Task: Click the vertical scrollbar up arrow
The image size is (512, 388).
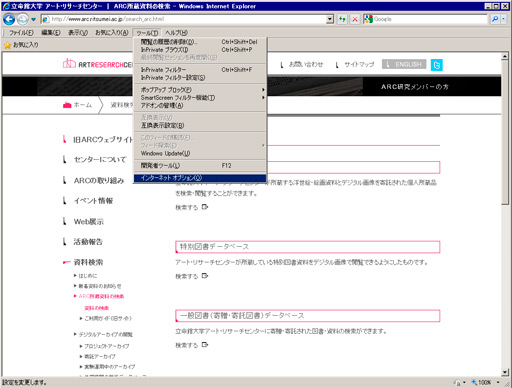Action: pyautogui.click(x=505, y=57)
